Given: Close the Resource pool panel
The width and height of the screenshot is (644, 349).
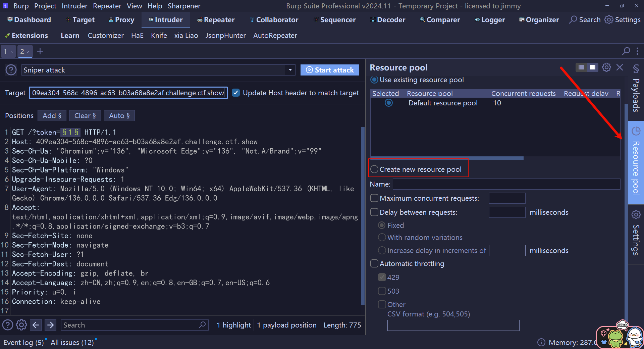Looking at the screenshot, I should coord(620,67).
